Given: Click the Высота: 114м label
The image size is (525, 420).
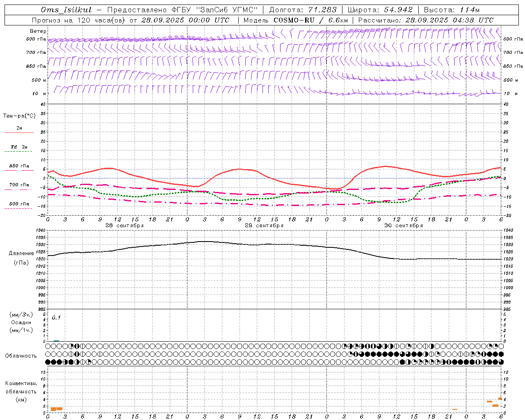Looking at the screenshot, I should coord(452,10).
